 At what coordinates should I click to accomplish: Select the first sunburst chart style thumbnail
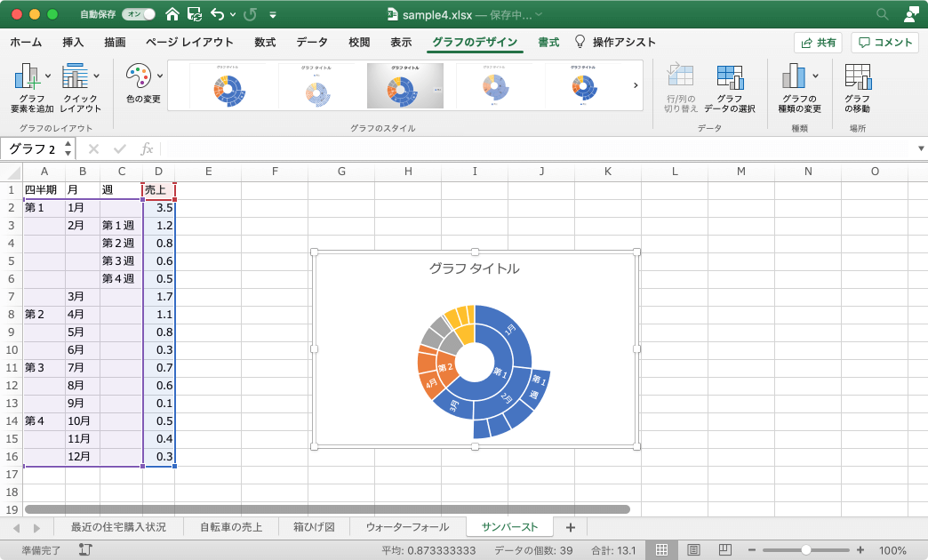(x=228, y=86)
